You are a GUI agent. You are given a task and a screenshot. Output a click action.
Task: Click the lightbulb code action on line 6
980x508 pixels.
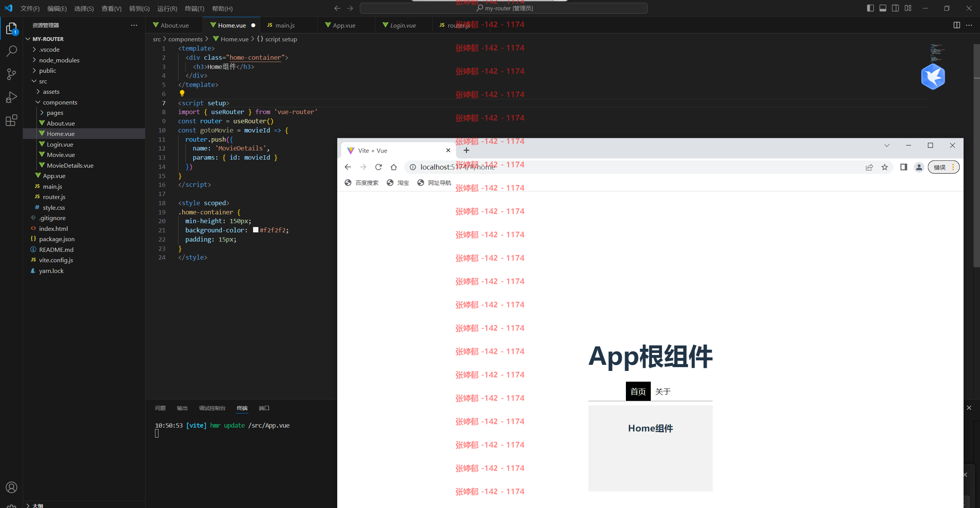pos(182,93)
